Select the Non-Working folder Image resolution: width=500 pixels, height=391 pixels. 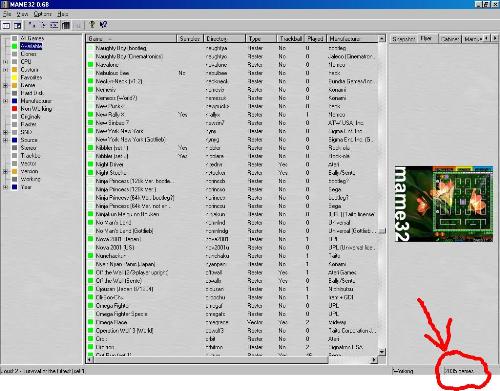click(36, 109)
